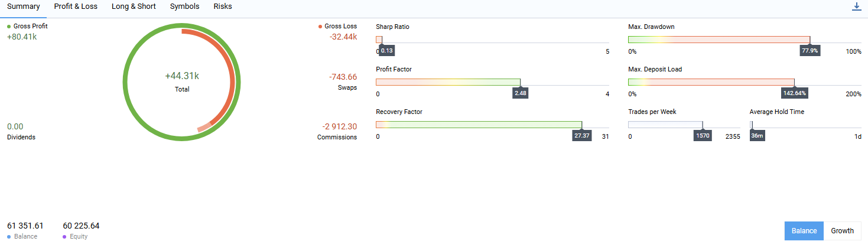Click the Trades per Week 1570 marker
The height and width of the screenshot is (251, 868).
703,136
